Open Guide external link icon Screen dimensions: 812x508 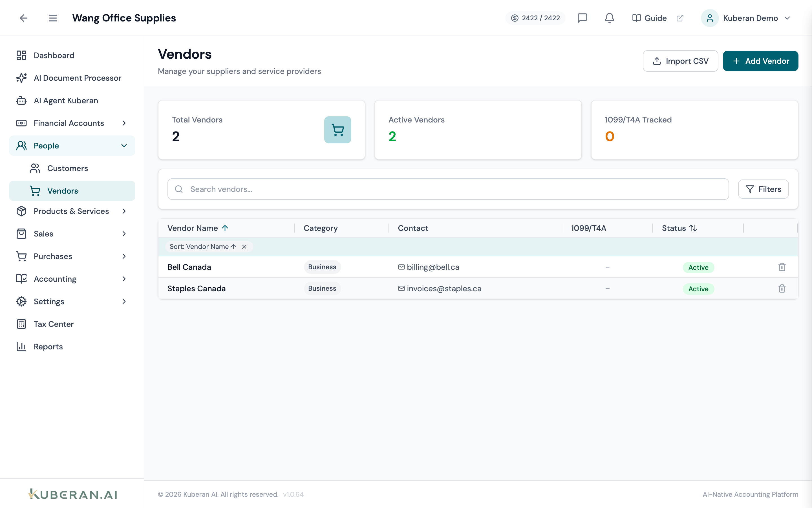tap(680, 18)
